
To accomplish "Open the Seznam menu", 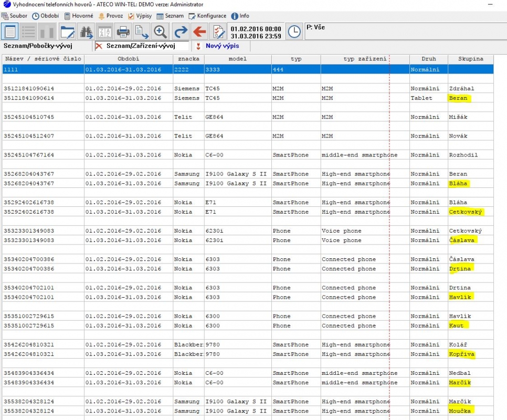I will click(x=170, y=16).
